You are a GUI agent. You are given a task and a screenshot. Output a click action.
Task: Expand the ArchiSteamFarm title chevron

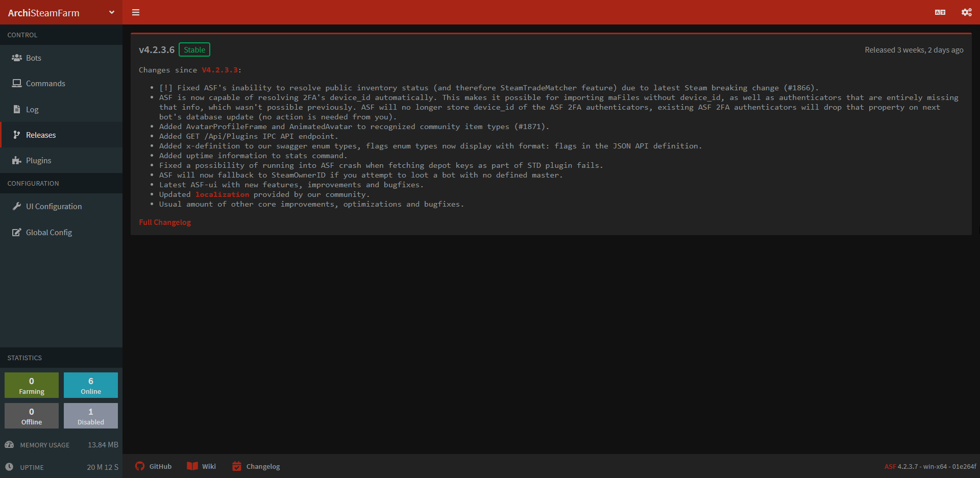click(x=111, y=12)
